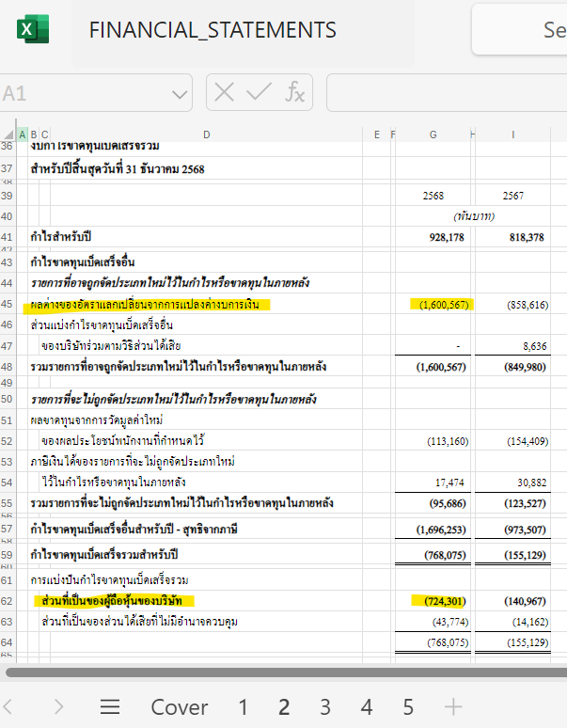Switch to sheet tab 5

pos(408,707)
